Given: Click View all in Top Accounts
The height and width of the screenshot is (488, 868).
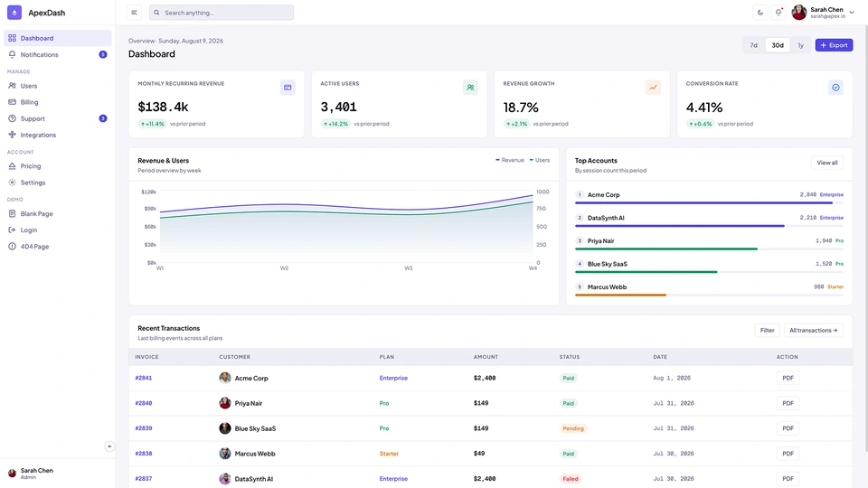Looking at the screenshot, I should (x=827, y=163).
